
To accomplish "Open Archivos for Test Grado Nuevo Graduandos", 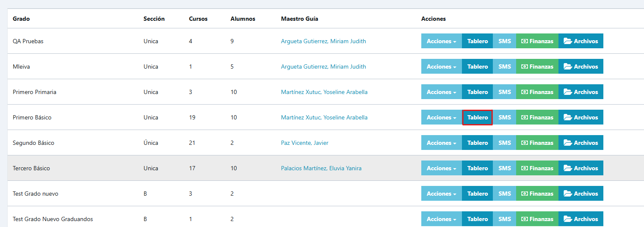I will click(581, 219).
